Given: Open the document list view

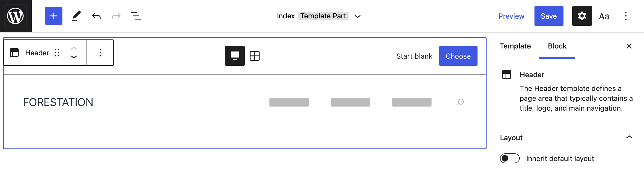Looking at the screenshot, I should (136, 16).
